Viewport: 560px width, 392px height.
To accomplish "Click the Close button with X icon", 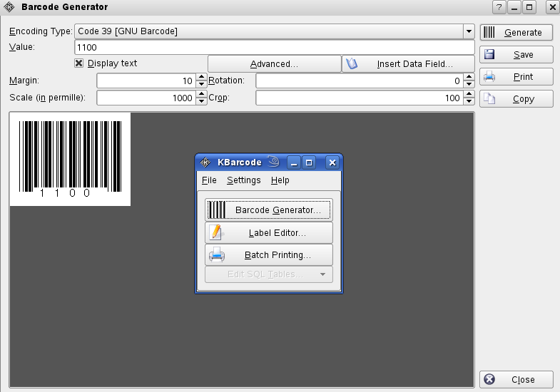I will pyautogui.click(x=516, y=380).
